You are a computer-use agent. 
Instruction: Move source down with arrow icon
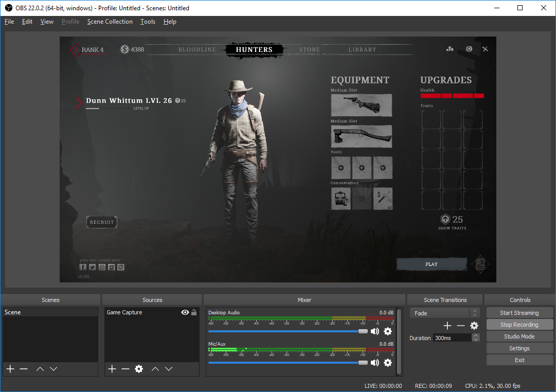coord(169,369)
